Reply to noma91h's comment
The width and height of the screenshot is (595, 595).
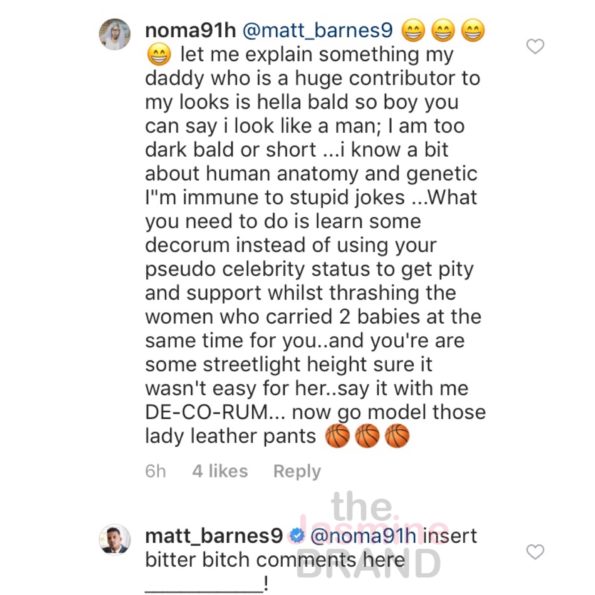(x=297, y=472)
